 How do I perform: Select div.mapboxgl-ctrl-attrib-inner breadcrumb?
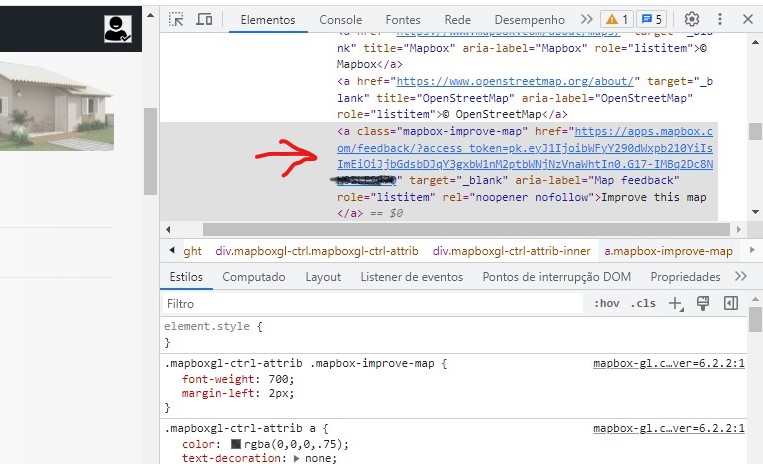pos(511,251)
